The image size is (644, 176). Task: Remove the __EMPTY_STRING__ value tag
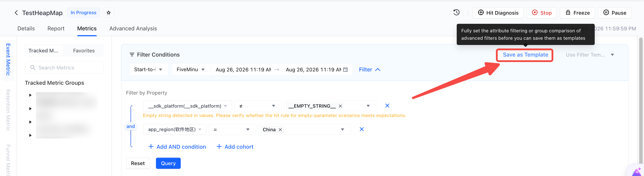pos(340,106)
